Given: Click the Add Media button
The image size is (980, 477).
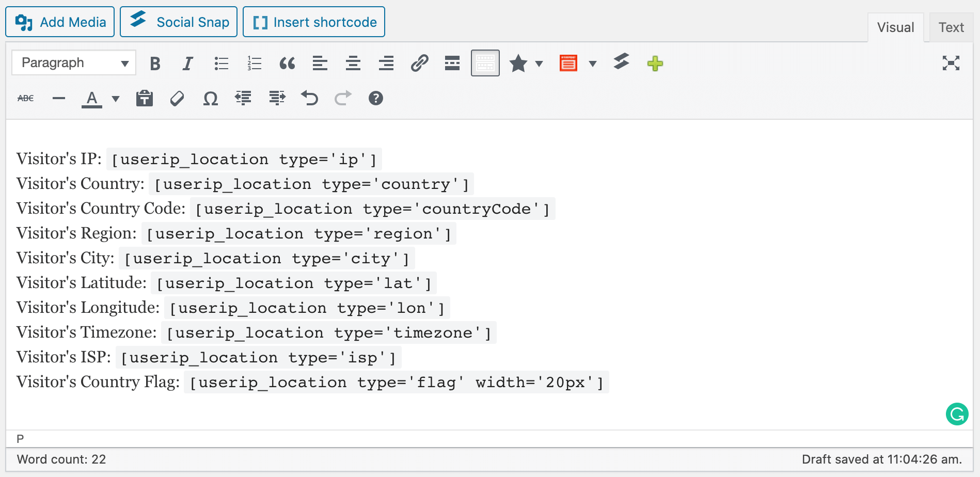Looking at the screenshot, I should coord(60,22).
